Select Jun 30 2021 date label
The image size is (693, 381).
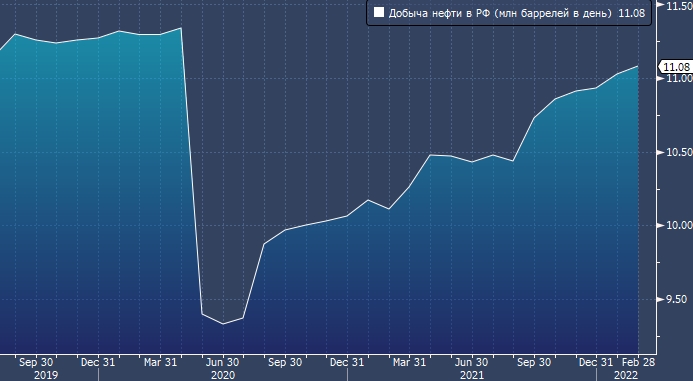coord(472,362)
